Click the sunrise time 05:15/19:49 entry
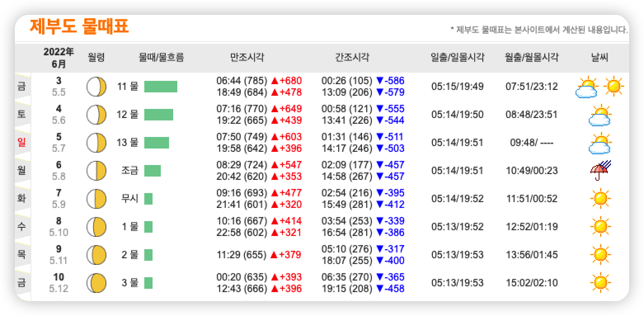 pyautogui.click(x=457, y=86)
